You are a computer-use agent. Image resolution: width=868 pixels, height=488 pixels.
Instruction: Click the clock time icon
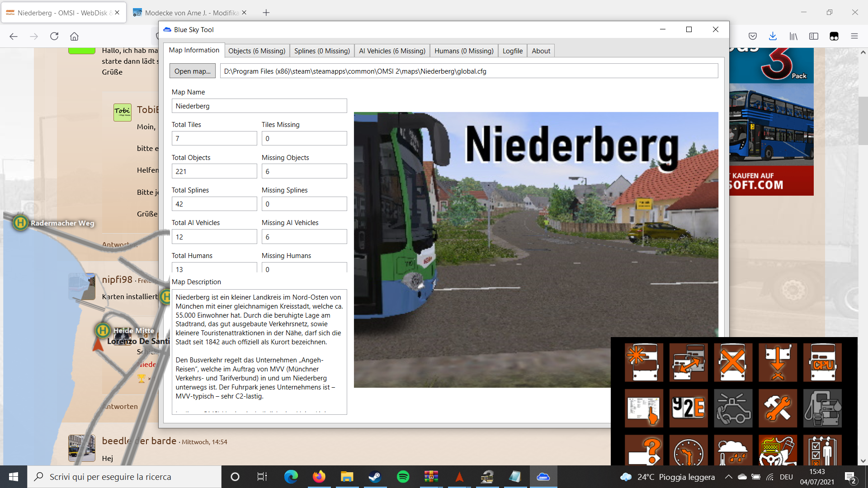(688, 451)
